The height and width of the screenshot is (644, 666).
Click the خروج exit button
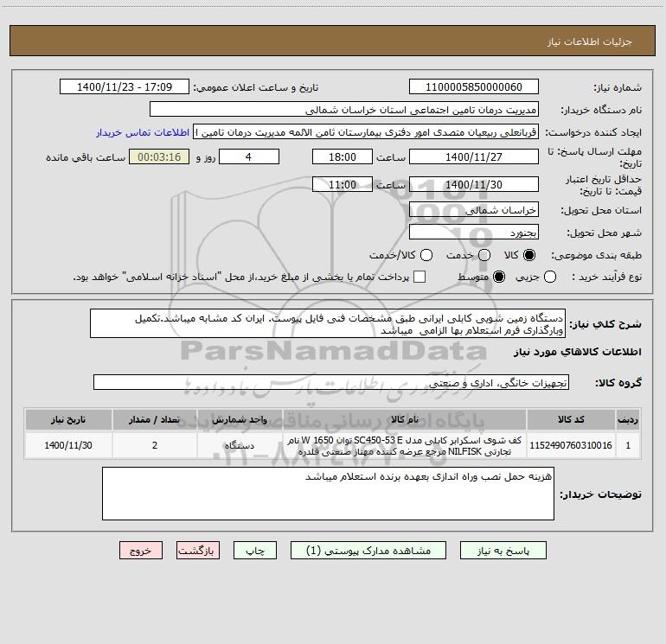tap(141, 551)
